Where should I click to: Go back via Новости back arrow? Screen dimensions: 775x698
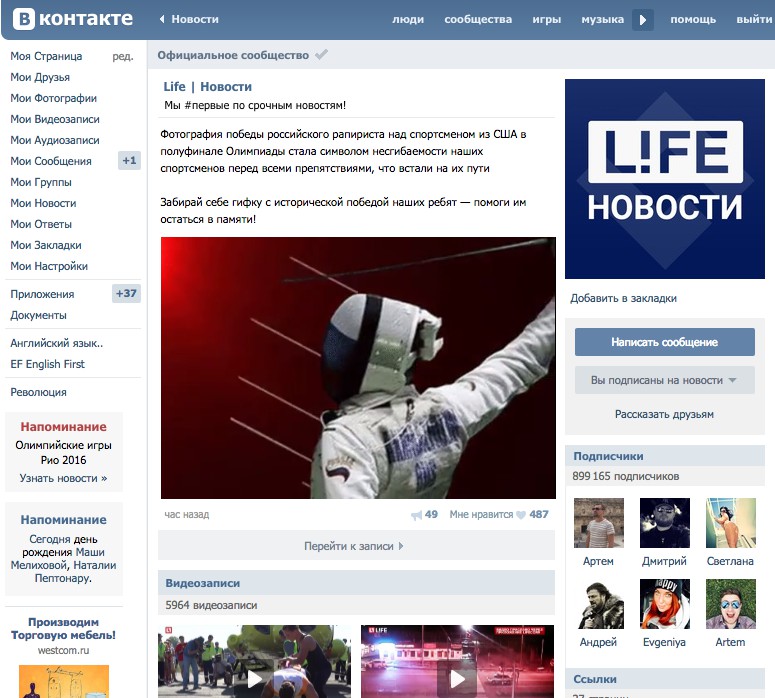[x=162, y=19]
